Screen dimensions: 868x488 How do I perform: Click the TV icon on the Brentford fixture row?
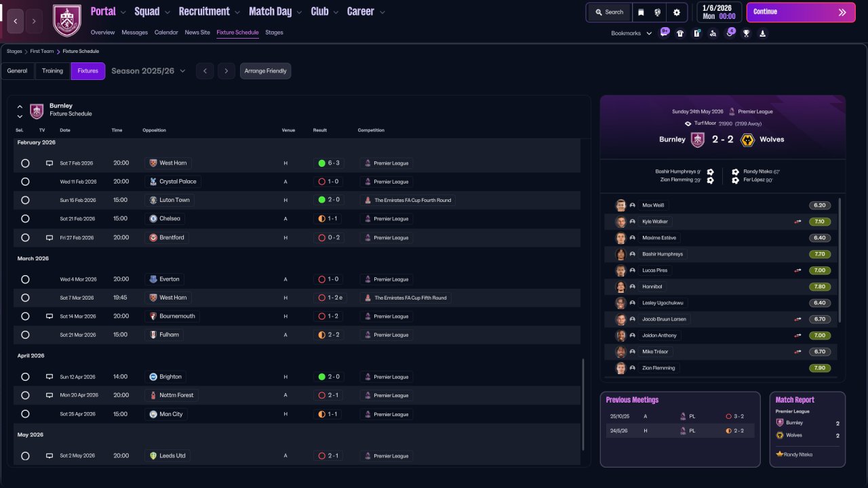tap(50, 238)
